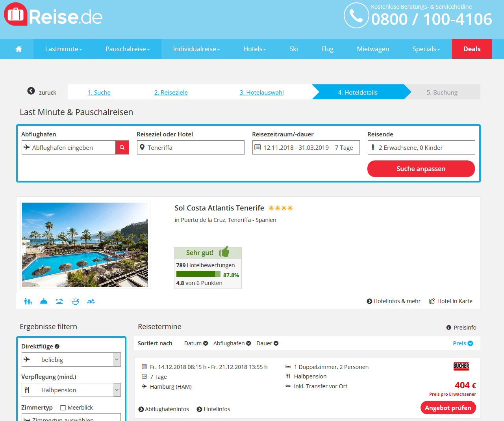Click the Suche anpassen button
The height and width of the screenshot is (421, 504).
[421, 169]
